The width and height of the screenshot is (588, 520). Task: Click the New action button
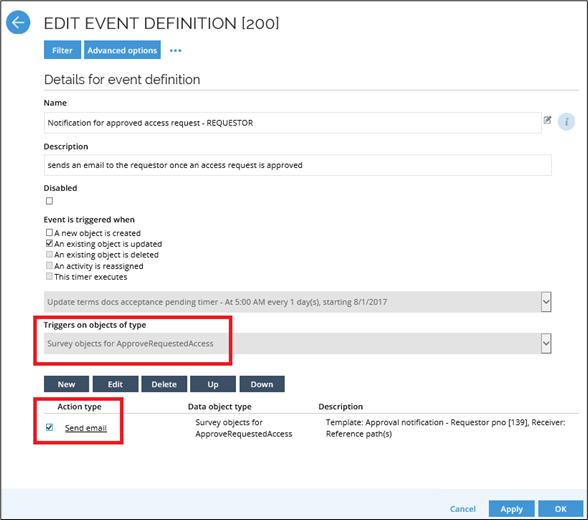click(x=66, y=384)
